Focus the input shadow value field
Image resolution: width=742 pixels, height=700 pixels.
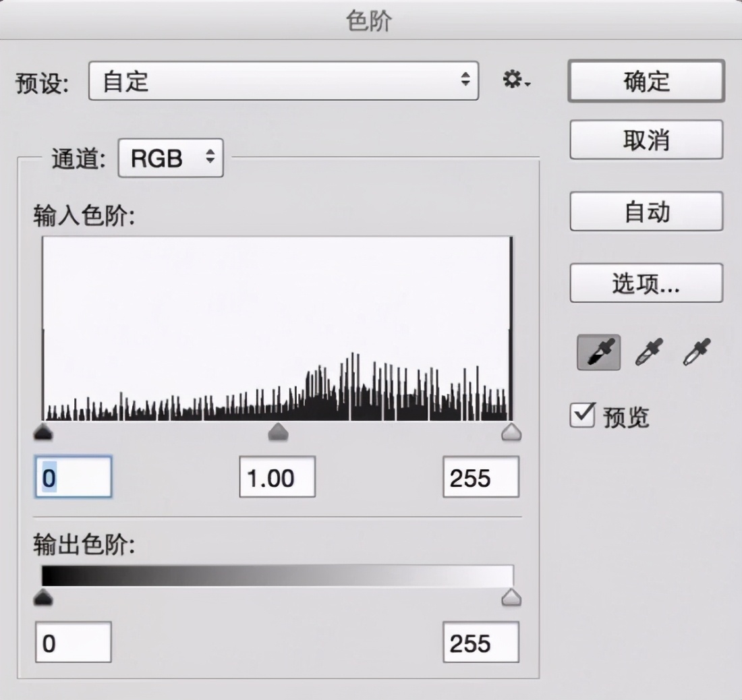point(74,477)
